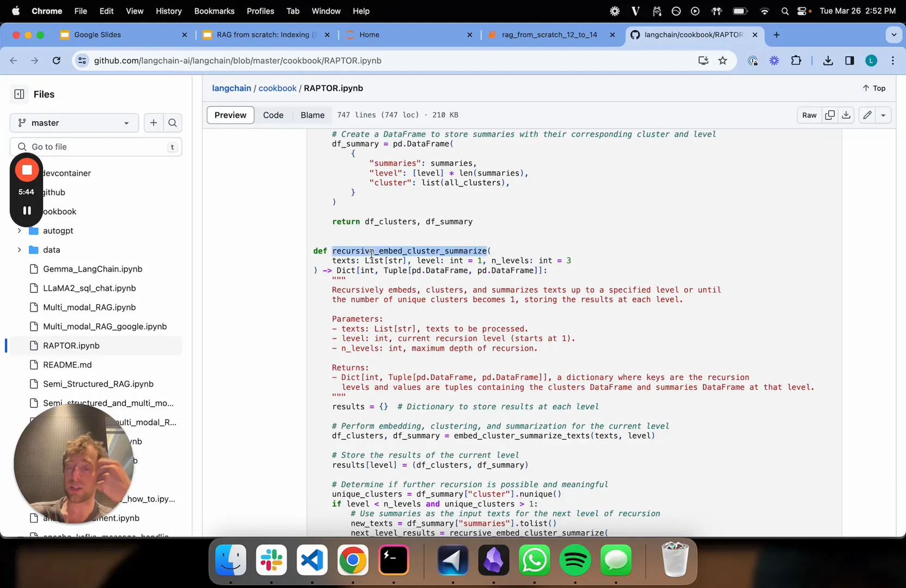The image size is (906, 588).
Task: Switch to Blame view
Action: 313,115
